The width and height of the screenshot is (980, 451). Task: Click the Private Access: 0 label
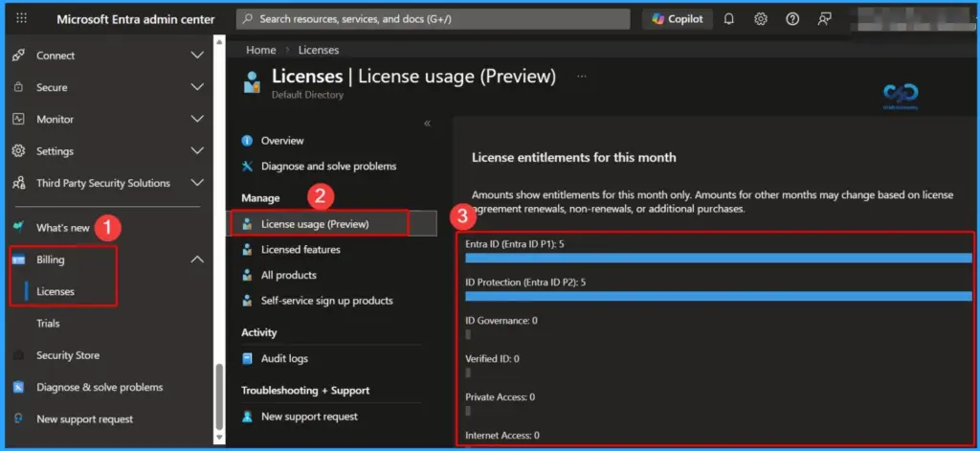[500, 397]
